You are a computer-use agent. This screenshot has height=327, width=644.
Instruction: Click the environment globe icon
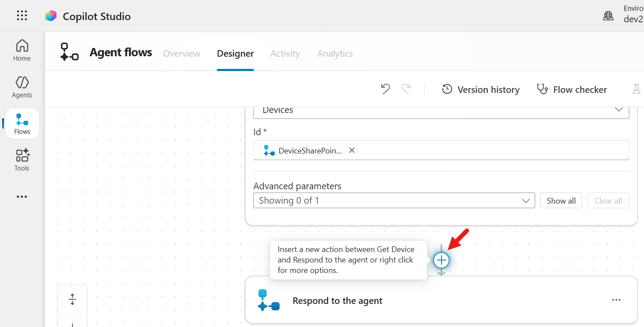point(608,16)
